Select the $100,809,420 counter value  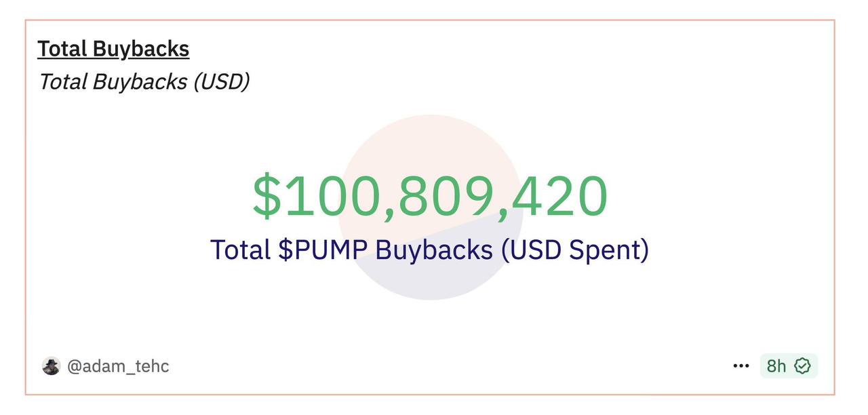[x=430, y=197]
